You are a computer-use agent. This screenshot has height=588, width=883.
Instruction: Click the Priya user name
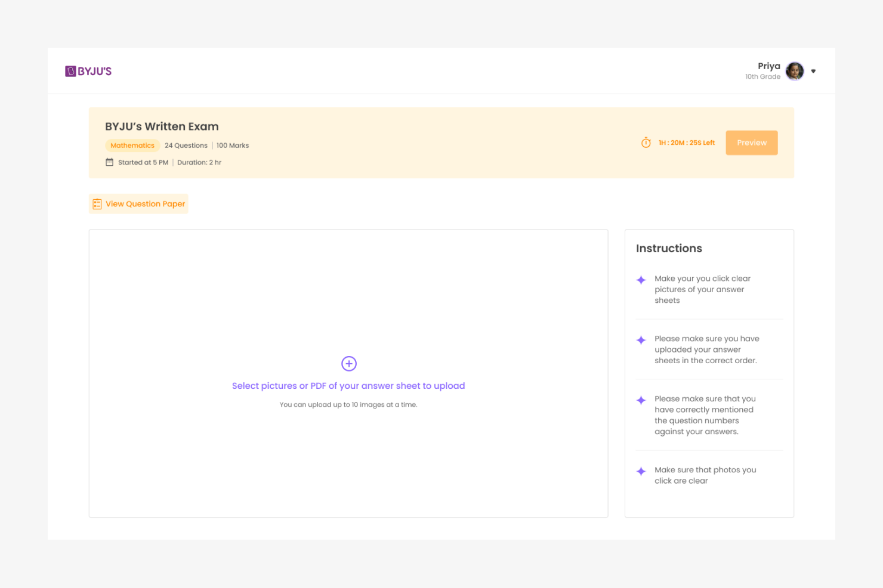(769, 66)
